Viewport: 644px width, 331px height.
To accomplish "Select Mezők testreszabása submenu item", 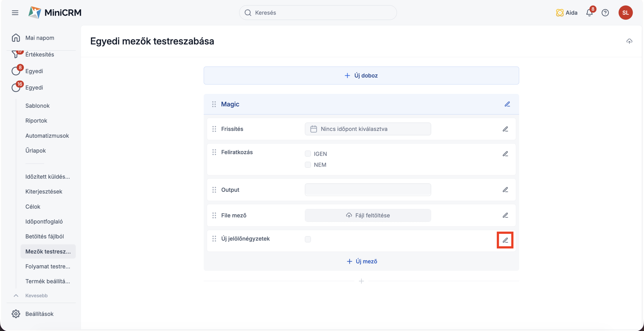I will [48, 251].
